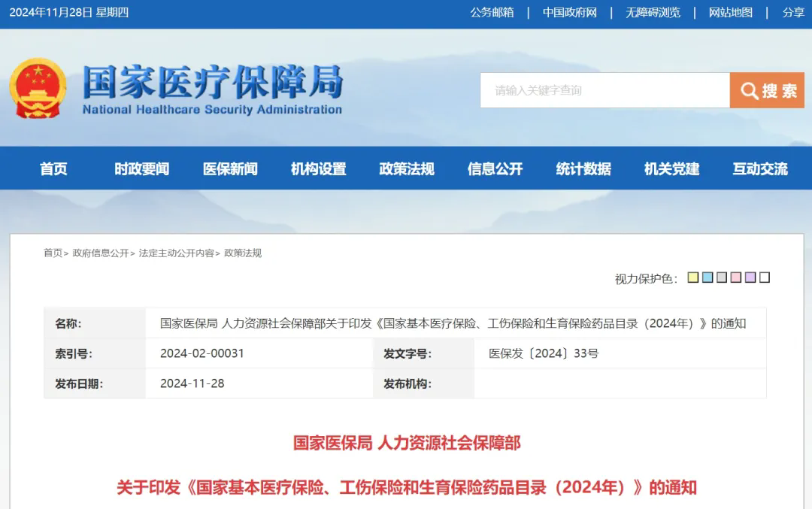Viewport: 812px width, 509px height.
Task: Click the national emblem logo
Action: coord(38,88)
